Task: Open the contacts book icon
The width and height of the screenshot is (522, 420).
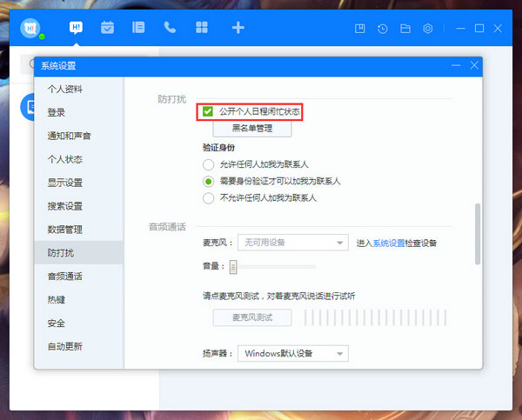Action: pos(138,28)
